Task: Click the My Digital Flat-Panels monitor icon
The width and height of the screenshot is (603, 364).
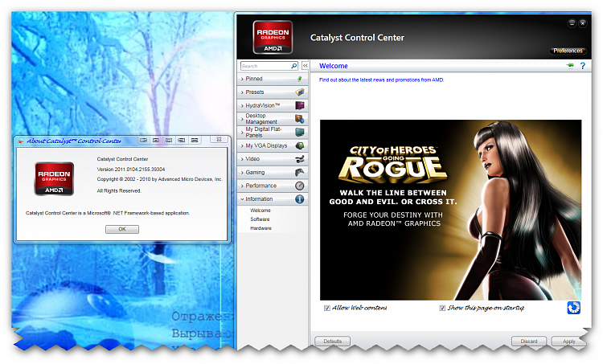Action: 300,133
